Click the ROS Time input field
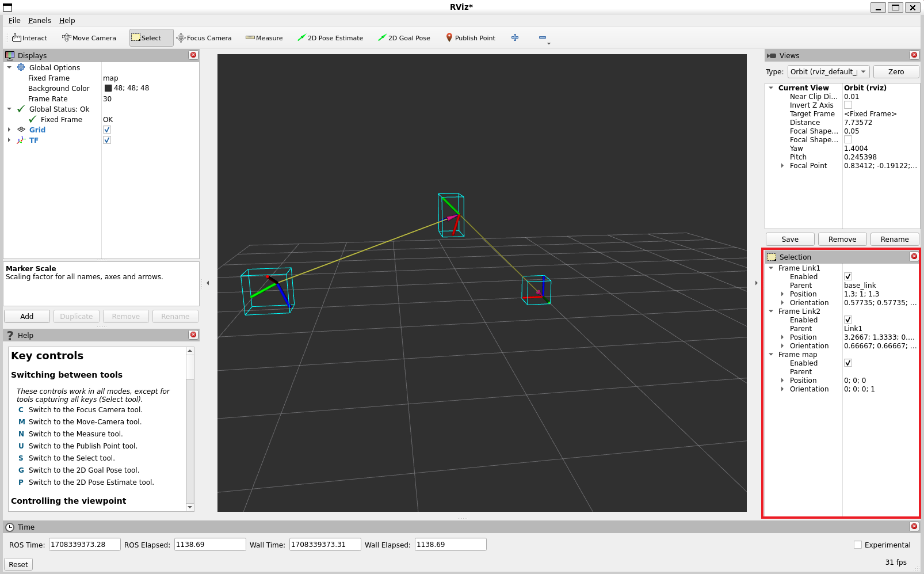Image resolution: width=924 pixels, height=574 pixels. tap(85, 545)
